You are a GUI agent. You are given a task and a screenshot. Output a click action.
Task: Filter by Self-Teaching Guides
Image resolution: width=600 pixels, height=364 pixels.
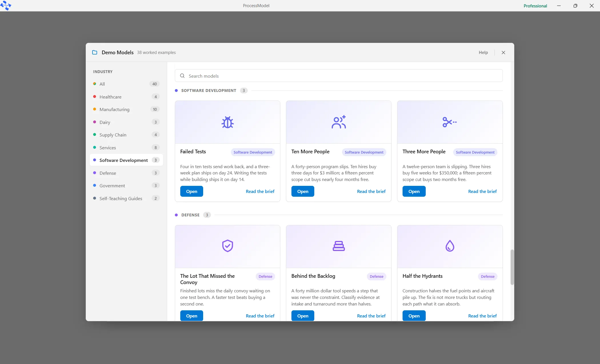point(126,198)
